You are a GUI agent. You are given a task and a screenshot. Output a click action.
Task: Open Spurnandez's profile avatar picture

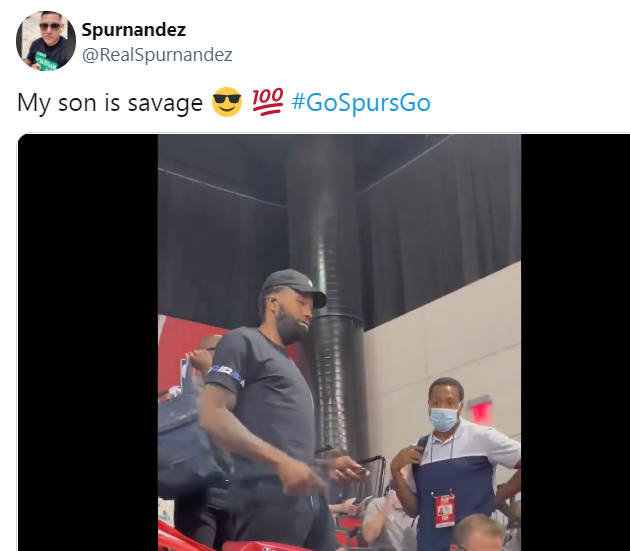46,41
